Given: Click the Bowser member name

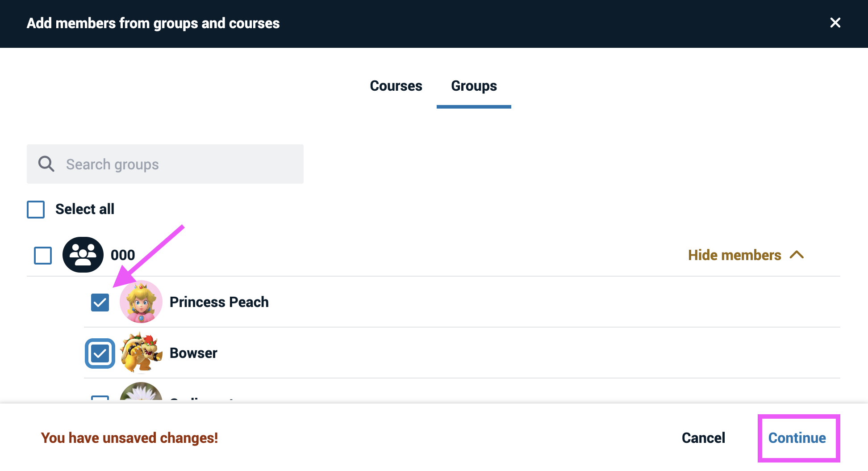Looking at the screenshot, I should 193,353.
